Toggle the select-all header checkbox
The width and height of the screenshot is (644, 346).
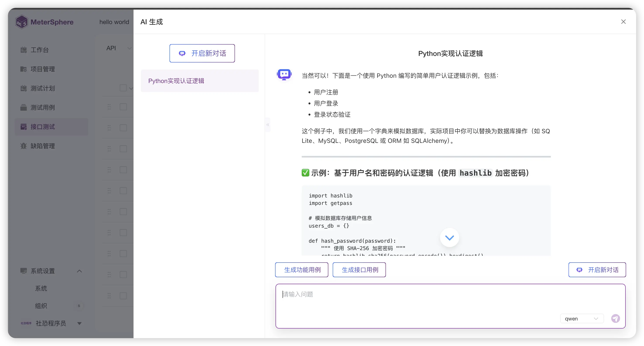coord(123,88)
